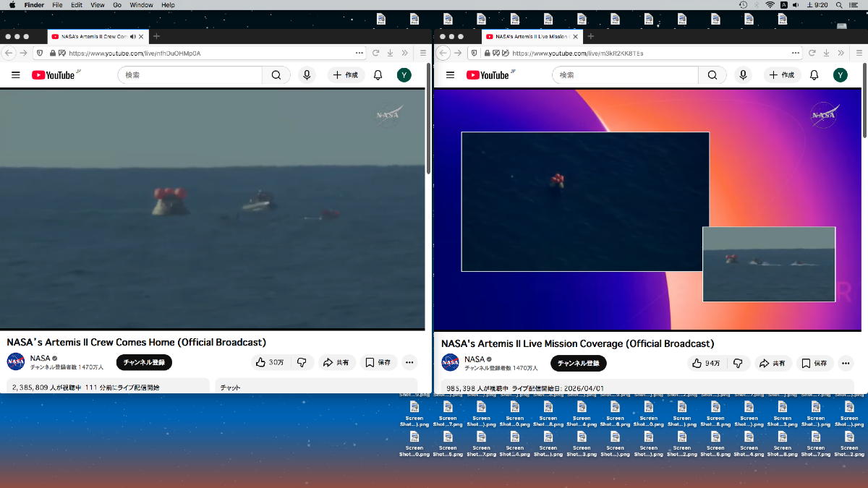Screen dimensions: 868x488
Task: Subscribe with チャンネル登録 in right window
Action: point(579,363)
